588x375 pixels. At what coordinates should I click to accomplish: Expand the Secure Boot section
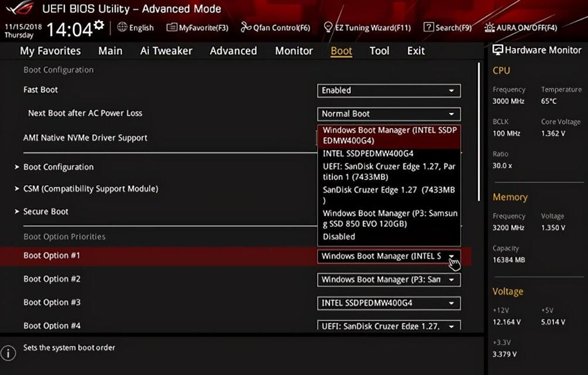[46, 212]
